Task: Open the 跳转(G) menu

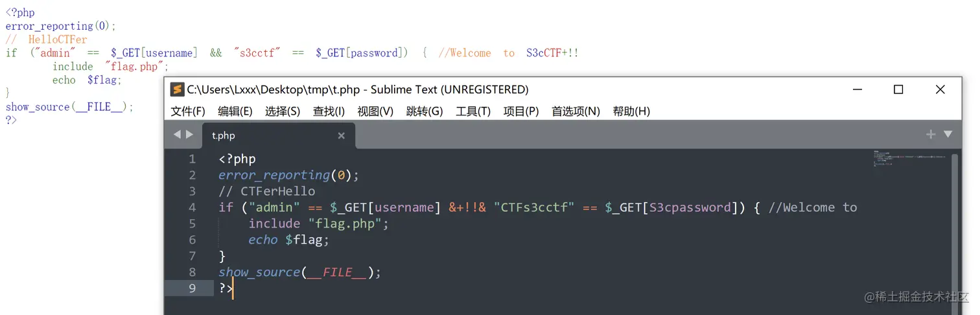Action: point(425,111)
